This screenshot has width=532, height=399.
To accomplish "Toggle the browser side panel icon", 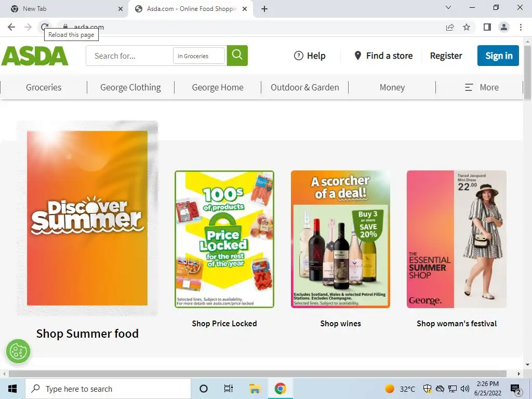I will pyautogui.click(x=487, y=27).
